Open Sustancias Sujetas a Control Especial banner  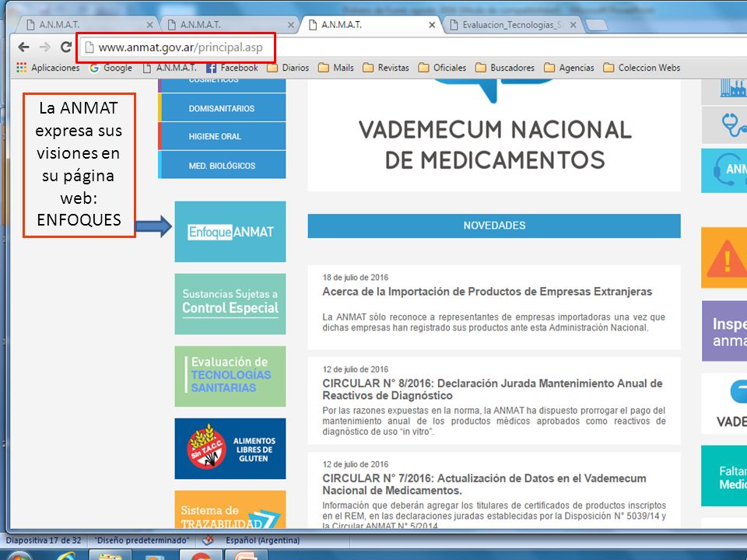click(x=230, y=304)
